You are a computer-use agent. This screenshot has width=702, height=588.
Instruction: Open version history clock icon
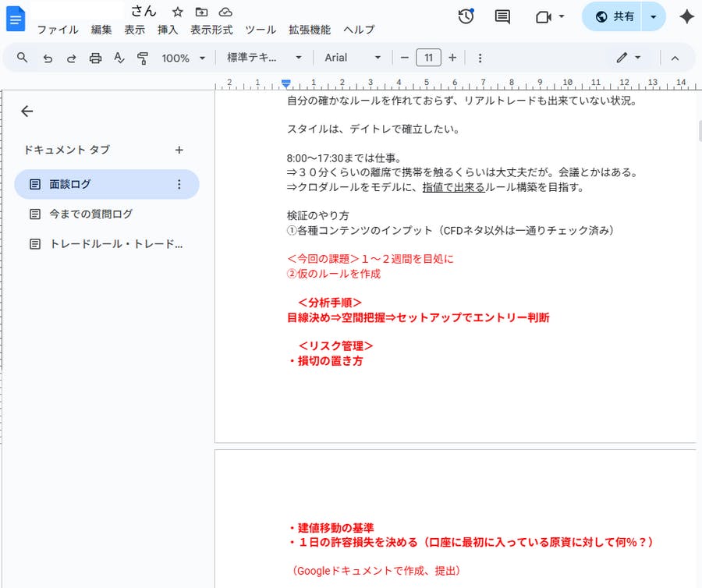click(x=466, y=16)
